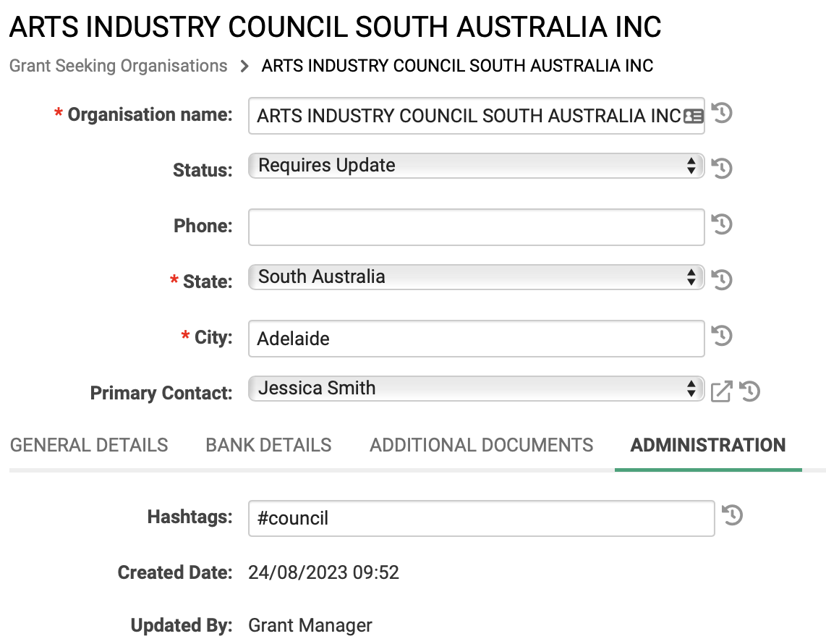Go to Additional Documents tab
Image resolution: width=826 pixels, height=644 pixels.
tap(482, 445)
